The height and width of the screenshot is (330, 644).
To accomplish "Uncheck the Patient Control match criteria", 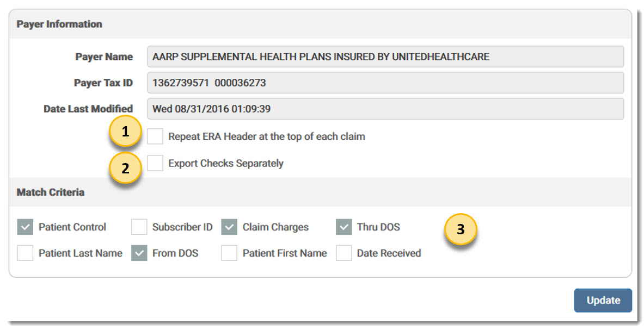I will click(25, 227).
